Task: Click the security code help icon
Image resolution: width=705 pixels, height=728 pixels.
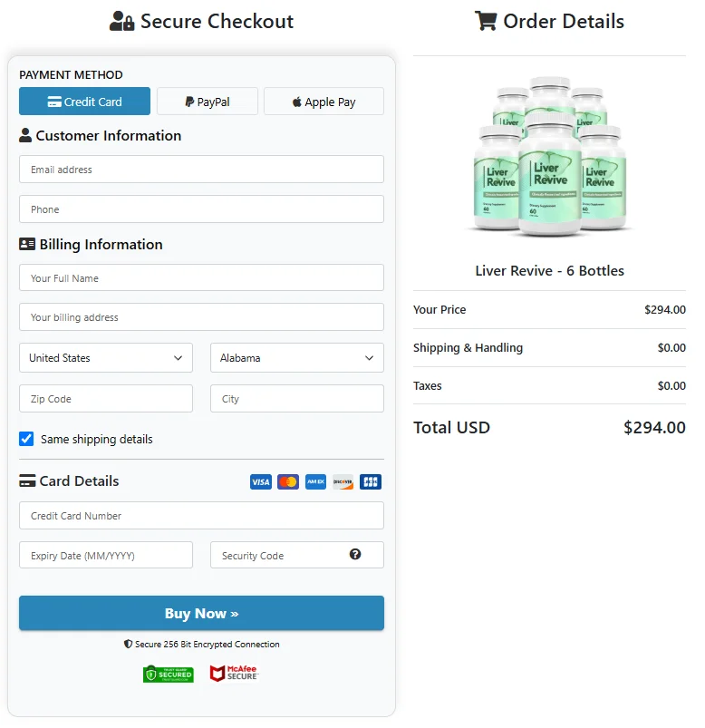Action: [355, 554]
